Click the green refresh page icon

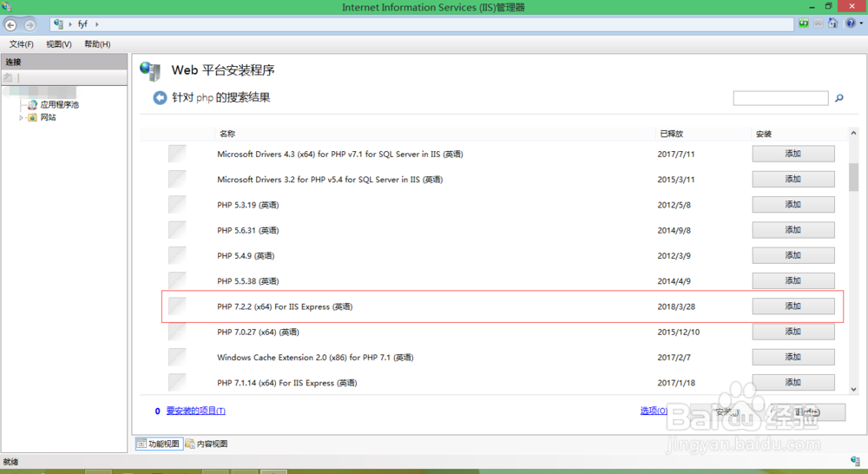803,23
